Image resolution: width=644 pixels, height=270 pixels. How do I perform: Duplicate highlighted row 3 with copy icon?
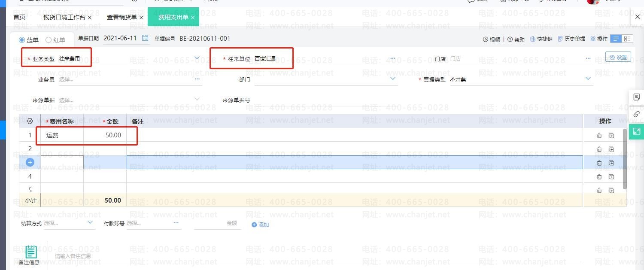click(x=611, y=163)
